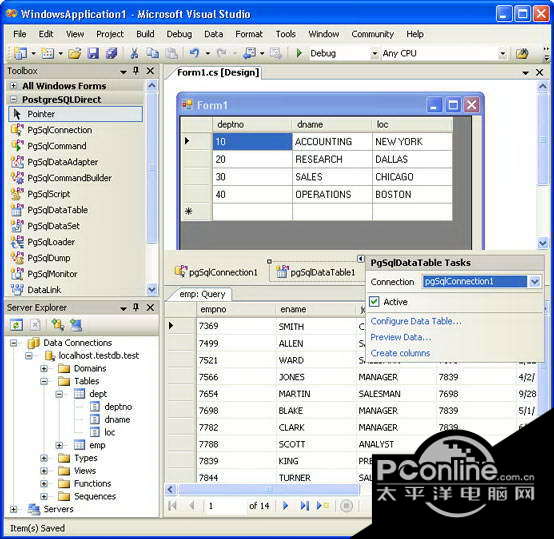554x539 pixels.
Task: Collapse the PostgreSQLDirect toolbox group
Action: pos(13,100)
